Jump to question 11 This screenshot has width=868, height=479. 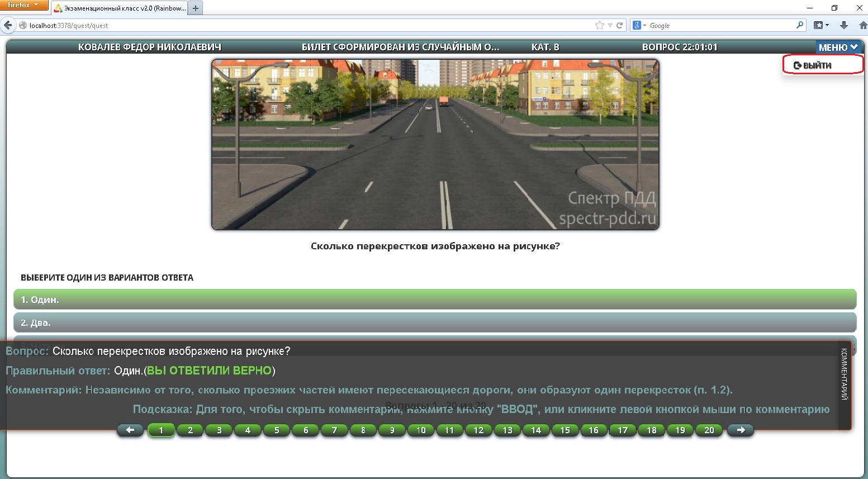[449, 430]
